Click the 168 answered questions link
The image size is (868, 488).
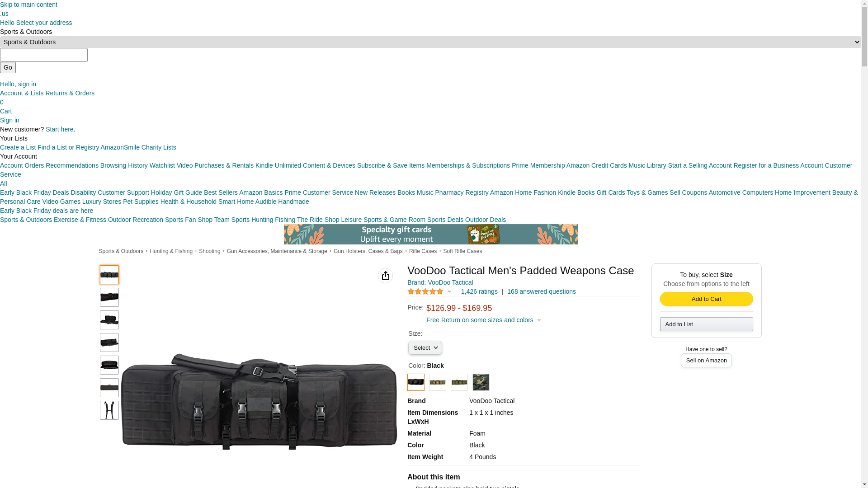(542, 291)
